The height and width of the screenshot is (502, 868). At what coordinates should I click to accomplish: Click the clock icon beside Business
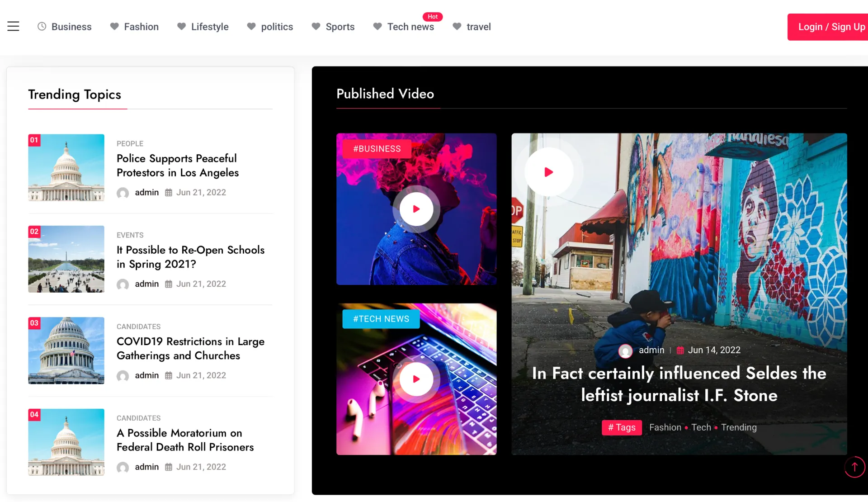click(42, 27)
